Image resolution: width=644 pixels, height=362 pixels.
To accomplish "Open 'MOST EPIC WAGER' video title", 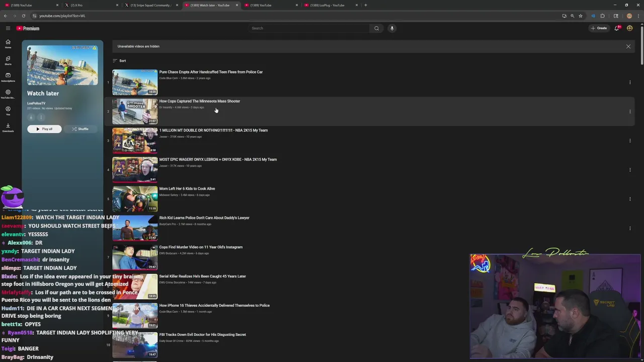I will [x=218, y=159].
